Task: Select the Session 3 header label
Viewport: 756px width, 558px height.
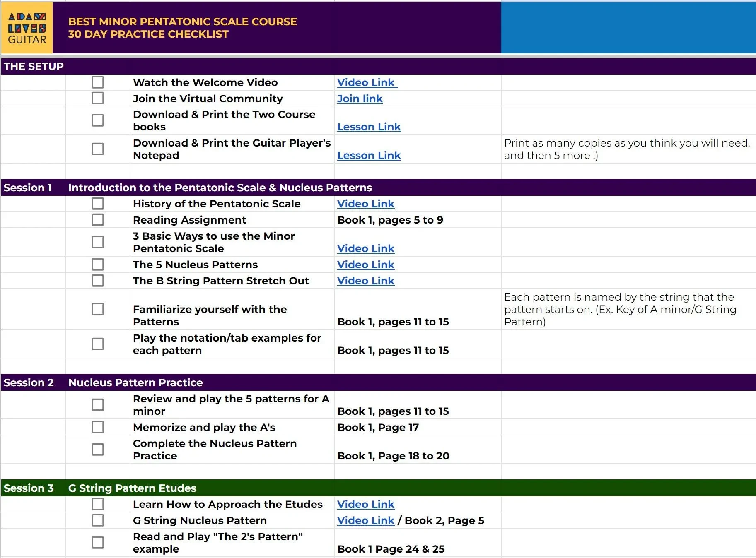Action: (29, 488)
